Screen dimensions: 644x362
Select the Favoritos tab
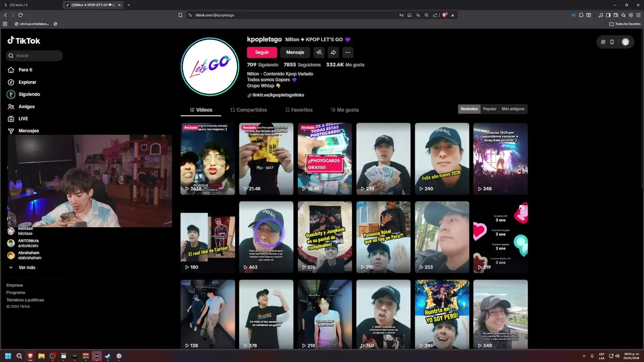click(x=299, y=110)
